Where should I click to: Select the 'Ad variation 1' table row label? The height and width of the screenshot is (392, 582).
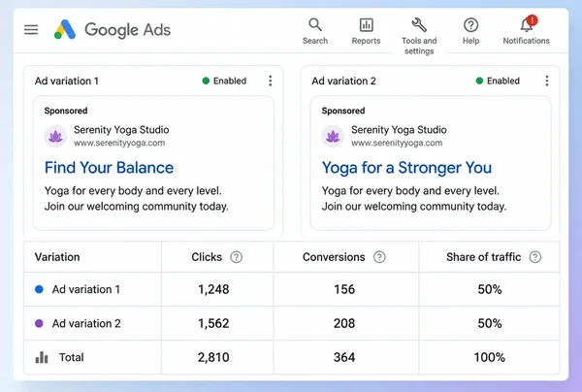pos(86,289)
